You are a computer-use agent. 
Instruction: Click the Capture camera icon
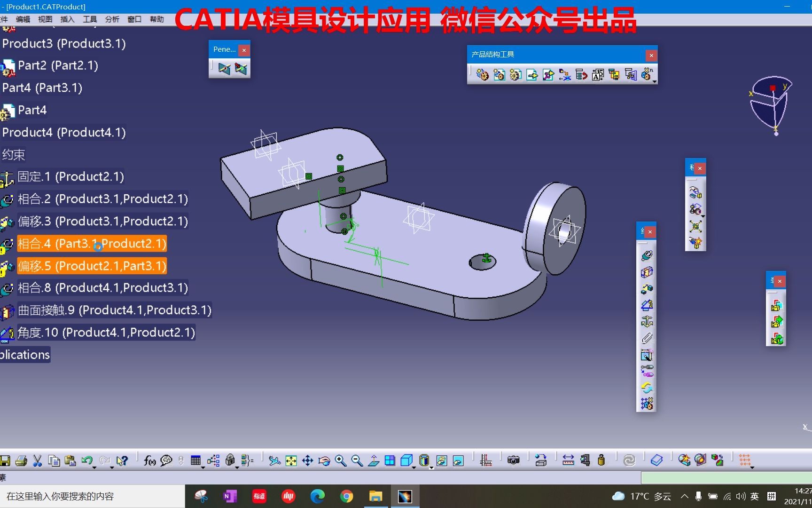[513, 460]
